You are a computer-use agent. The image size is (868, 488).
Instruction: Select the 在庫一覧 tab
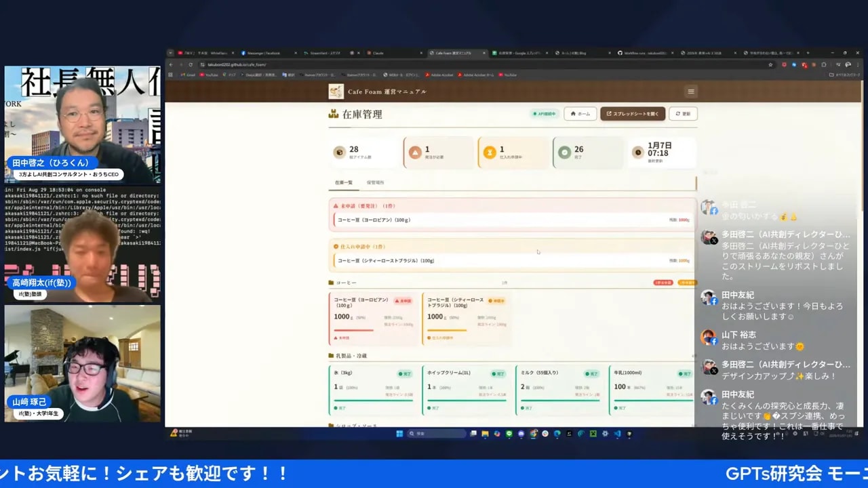[342, 182]
